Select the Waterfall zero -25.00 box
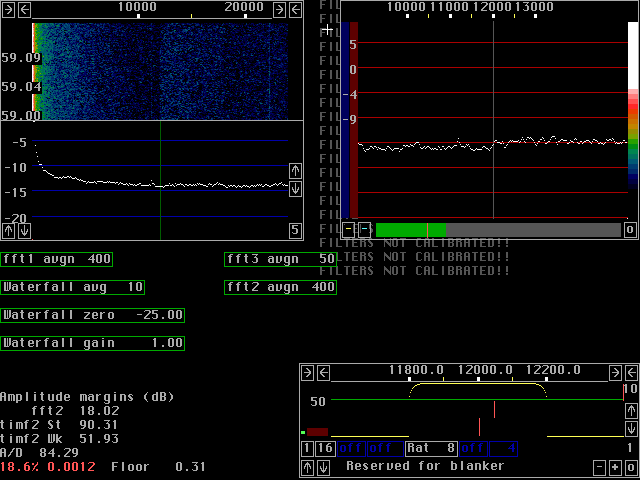The height and width of the screenshot is (480, 640). (92, 315)
